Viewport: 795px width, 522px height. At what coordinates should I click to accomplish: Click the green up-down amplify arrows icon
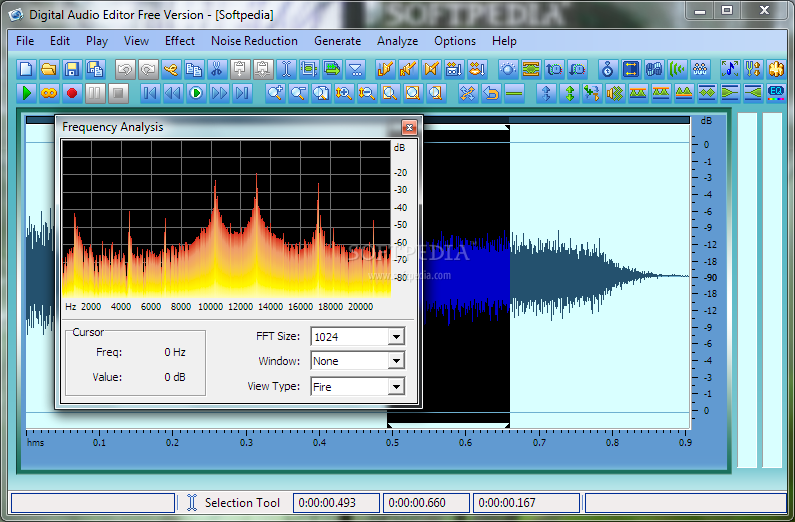tap(569, 93)
